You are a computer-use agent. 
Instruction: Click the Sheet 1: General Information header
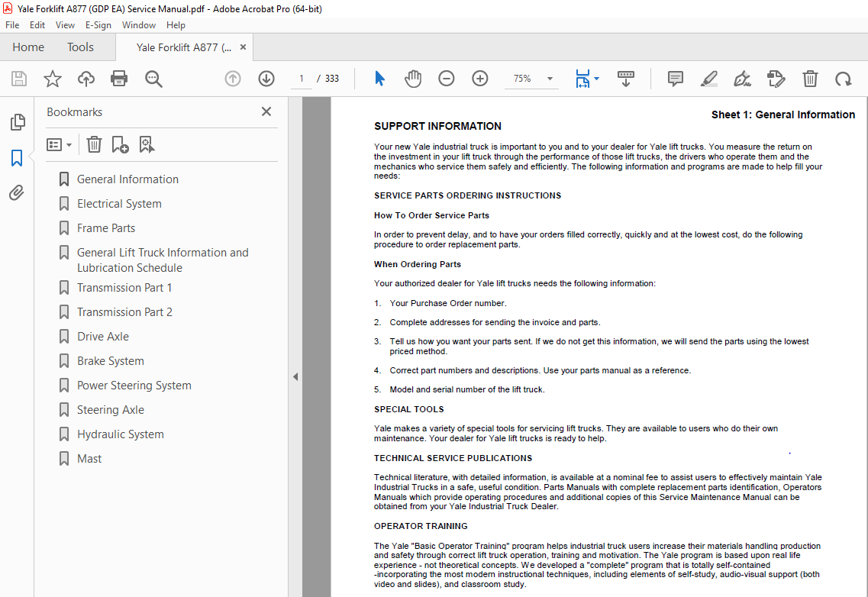coord(782,115)
